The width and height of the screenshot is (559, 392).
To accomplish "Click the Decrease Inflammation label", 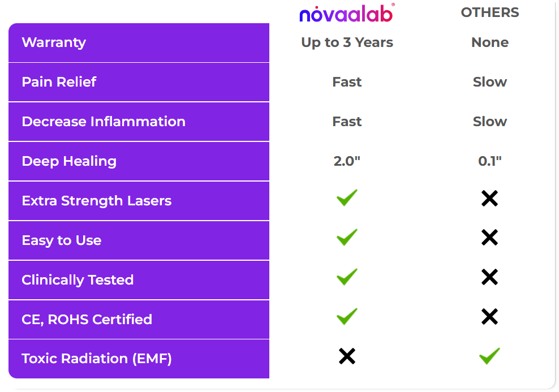I will [104, 122].
